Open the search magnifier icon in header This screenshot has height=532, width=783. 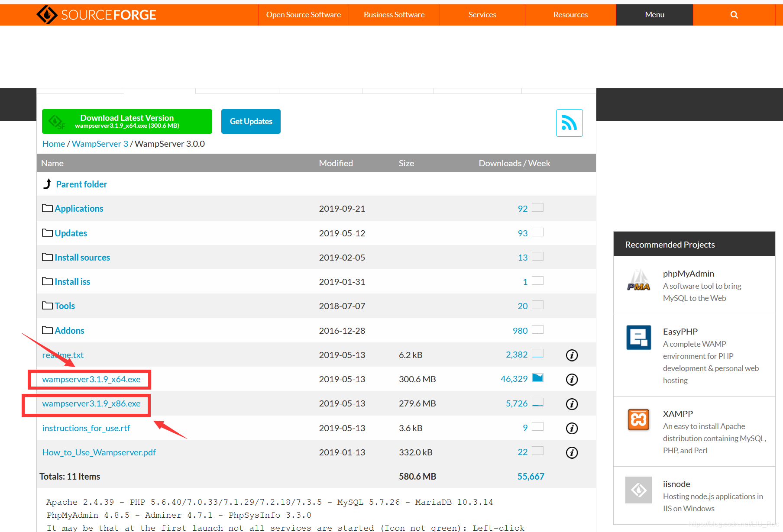tap(734, 15)
